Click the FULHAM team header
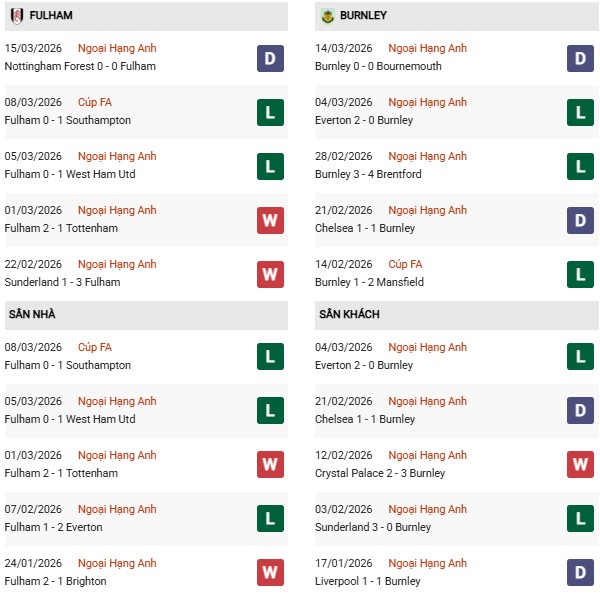600x594 pixels. (52, 16)
